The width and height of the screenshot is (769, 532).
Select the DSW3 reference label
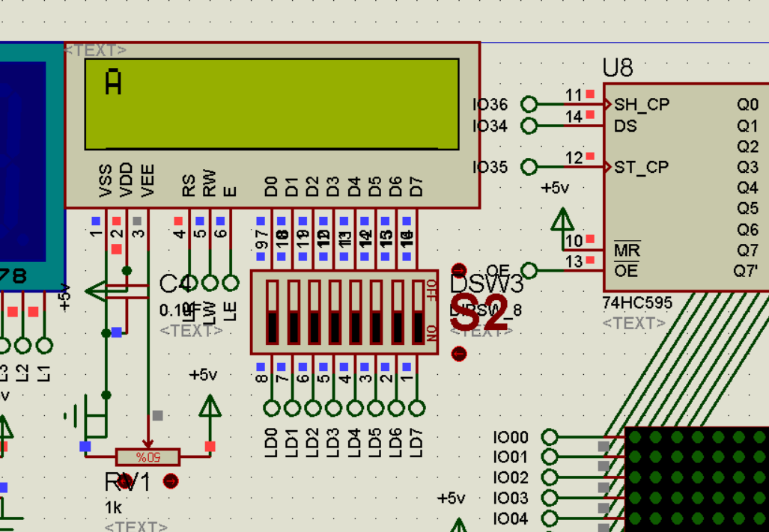coord(487,284)
